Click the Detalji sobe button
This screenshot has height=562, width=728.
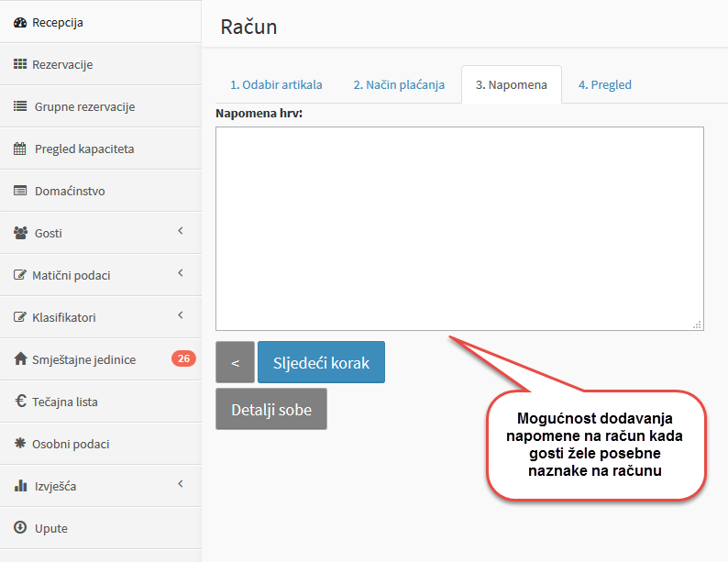pyautogui.click(x=271, y=409)
